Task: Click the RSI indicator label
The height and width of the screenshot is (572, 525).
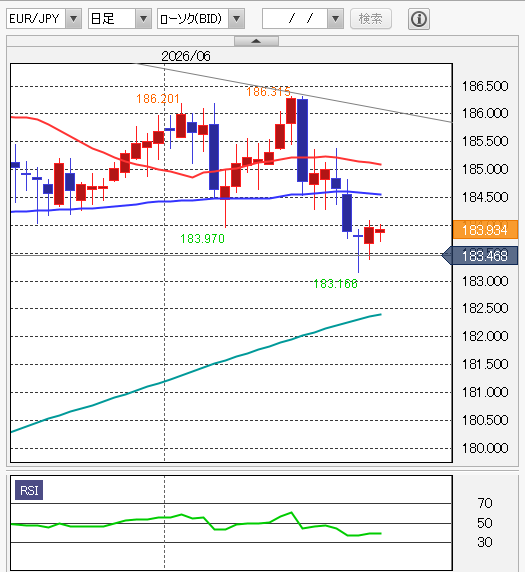Action: (29, 490)
